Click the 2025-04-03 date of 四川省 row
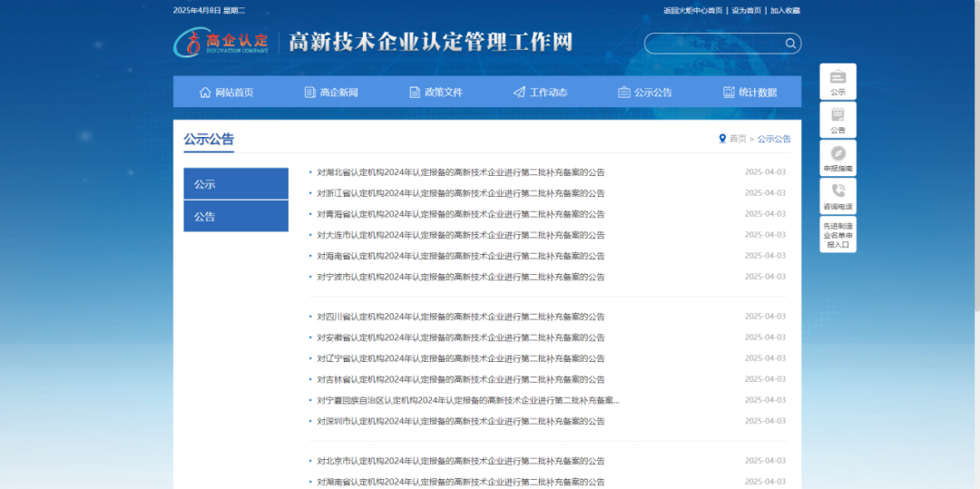The height and width of the screenshot is (489, 980). [x=765, y=317]
